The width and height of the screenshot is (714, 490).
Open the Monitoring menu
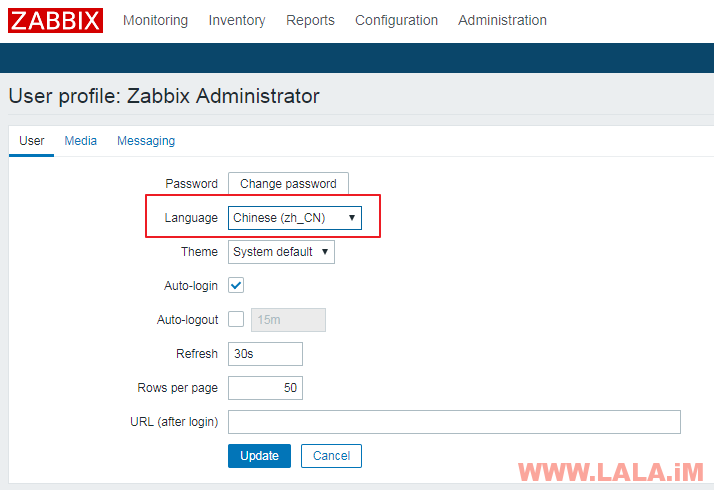(155, 20)
